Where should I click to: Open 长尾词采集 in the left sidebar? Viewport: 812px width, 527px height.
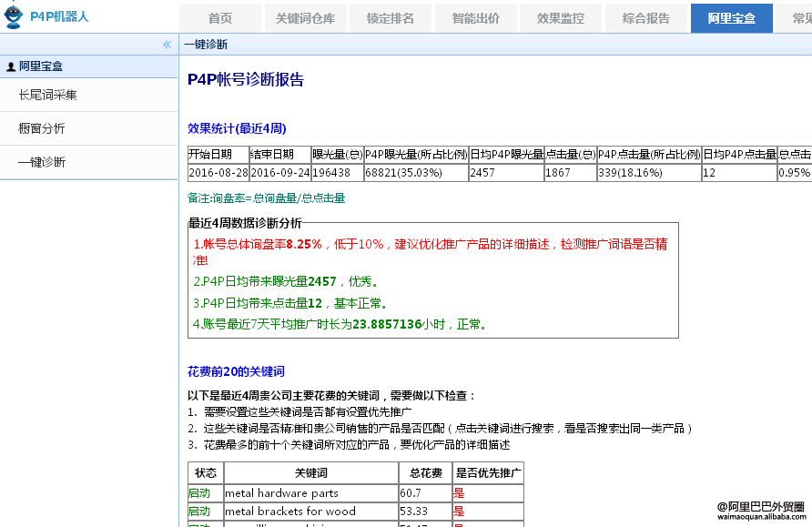[x=47, y=95]
